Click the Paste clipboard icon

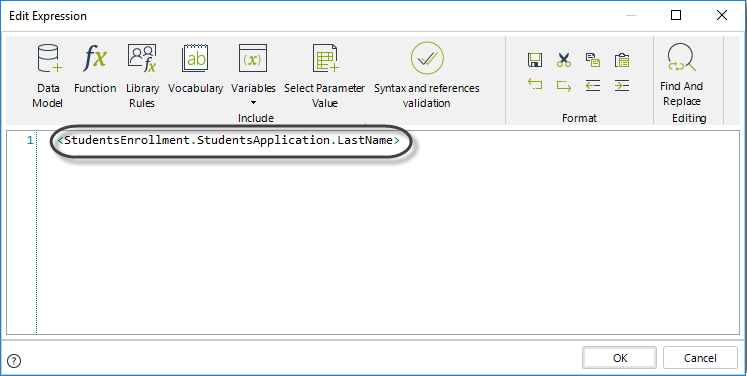click(x=622, y=60)
